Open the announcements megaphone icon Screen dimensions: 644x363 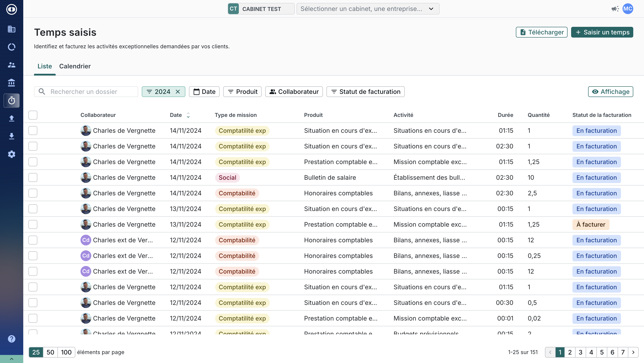pyautogui.click(x=615, y=9)
